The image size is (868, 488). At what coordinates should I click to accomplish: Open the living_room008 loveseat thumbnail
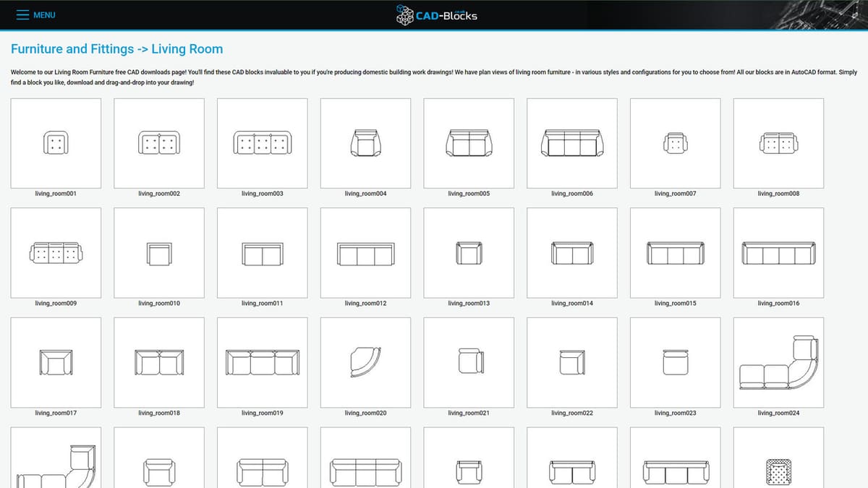tap(778, 143)
